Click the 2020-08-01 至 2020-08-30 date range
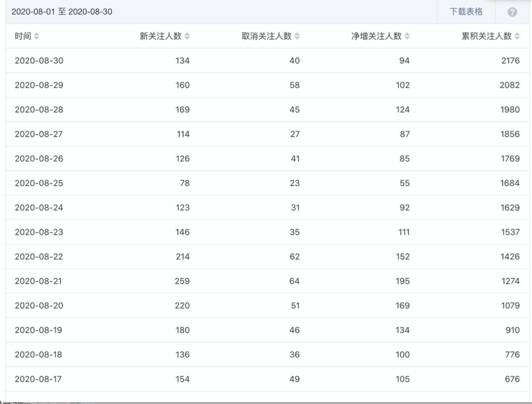Viewport: 532px width, 404px height. (x=62, y=12)
